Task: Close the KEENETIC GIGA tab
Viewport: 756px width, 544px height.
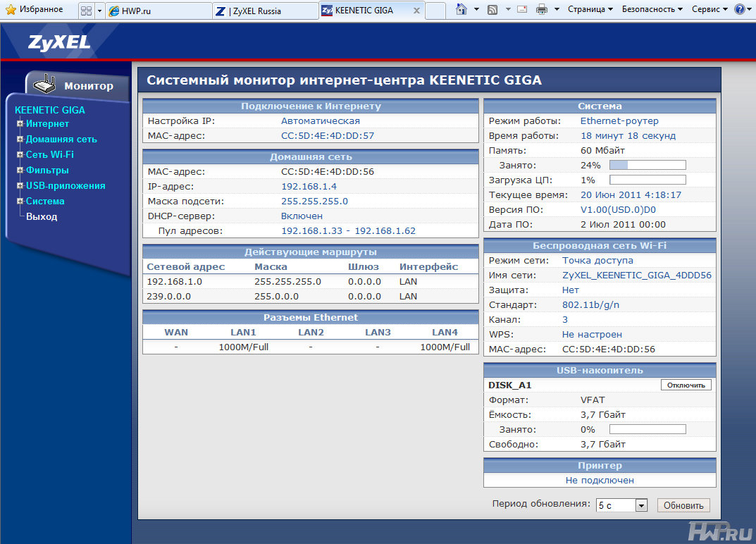Action: [416, 10]
